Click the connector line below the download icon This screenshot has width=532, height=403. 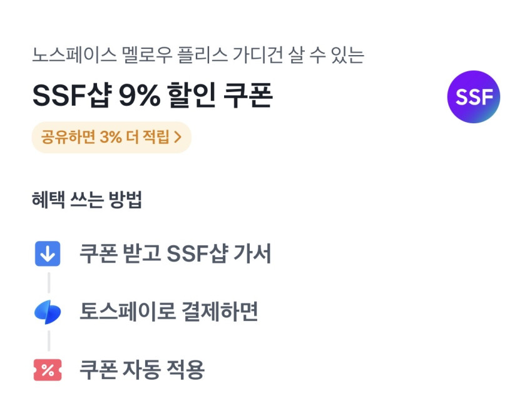point(48,283)
